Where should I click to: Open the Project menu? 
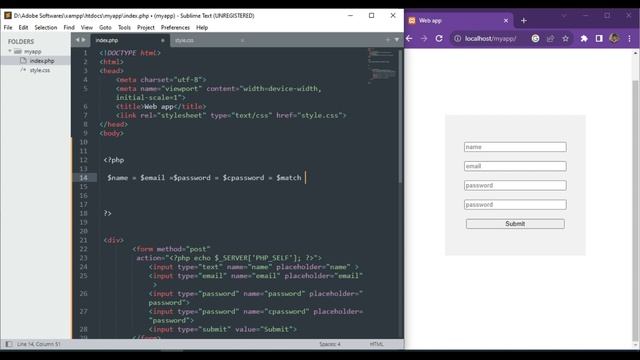point(146,27)
